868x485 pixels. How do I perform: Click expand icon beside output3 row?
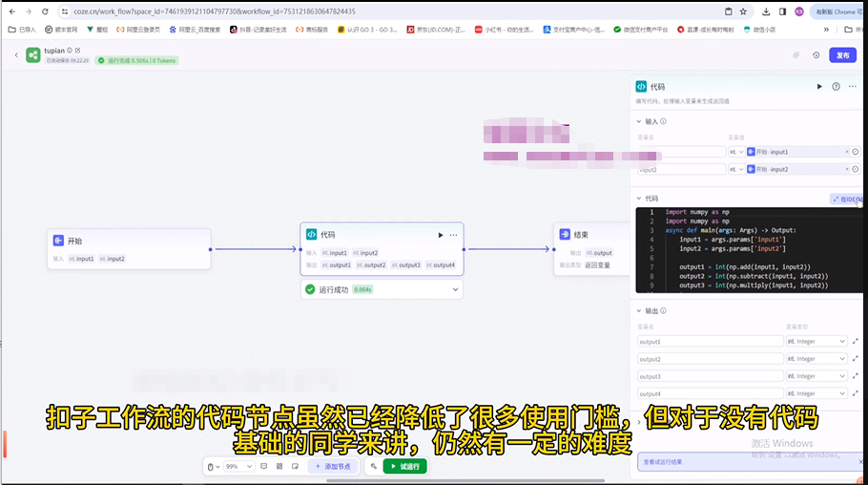tap(856, 376)
